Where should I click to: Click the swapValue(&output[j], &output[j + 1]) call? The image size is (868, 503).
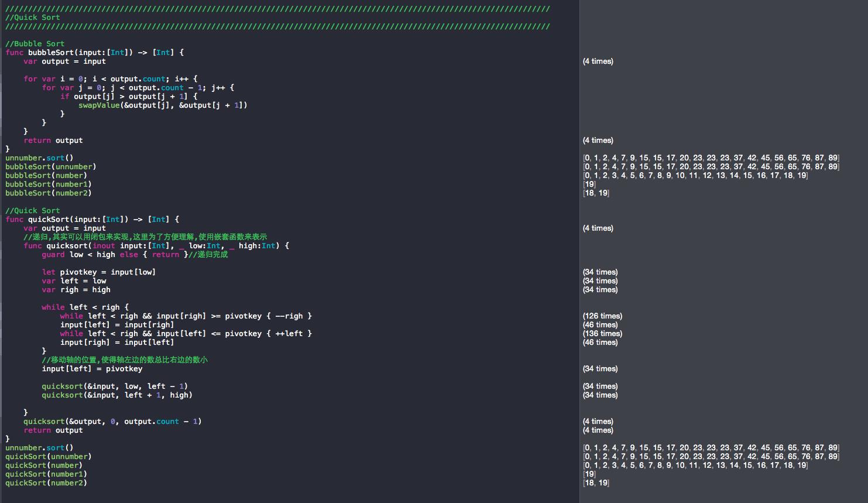(163, 105)
